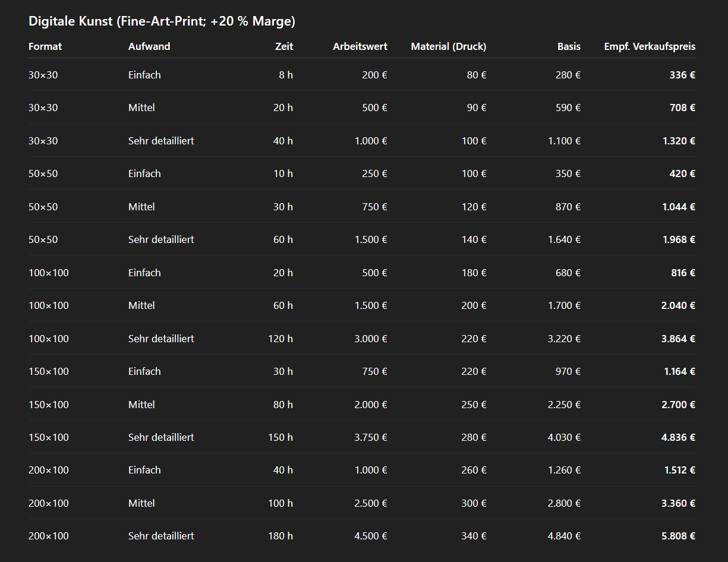Click the "Digitale Kunst" table title
Viewport: 728px width, 562px height.
(x=162, y=21)
